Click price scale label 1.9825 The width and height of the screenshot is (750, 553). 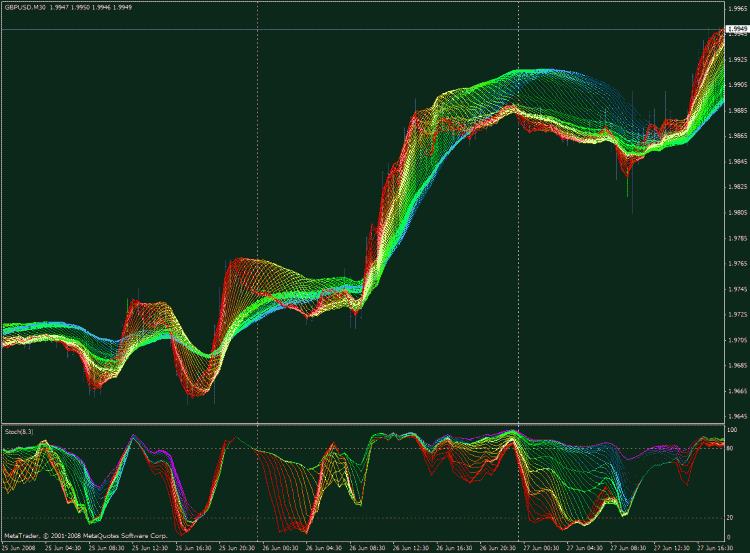point(738,187)
